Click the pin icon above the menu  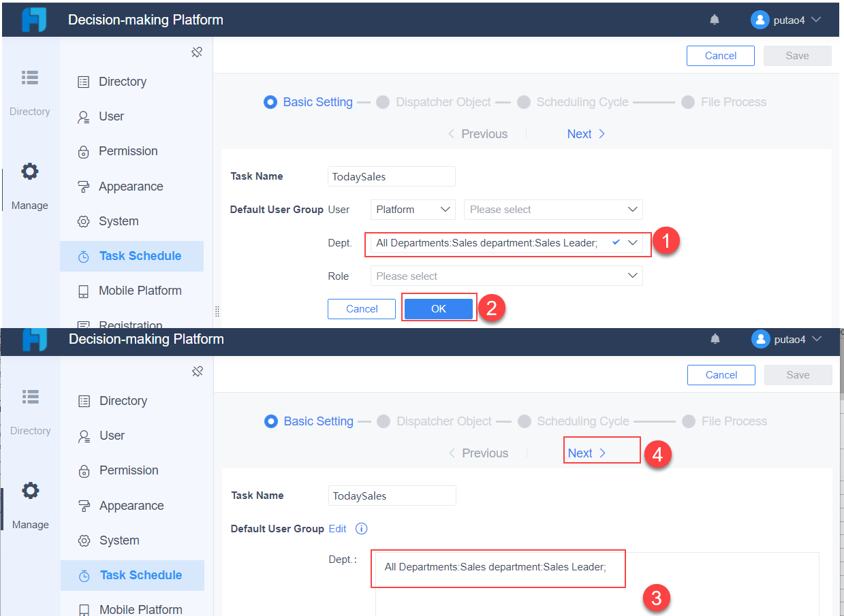pos(197,52)
